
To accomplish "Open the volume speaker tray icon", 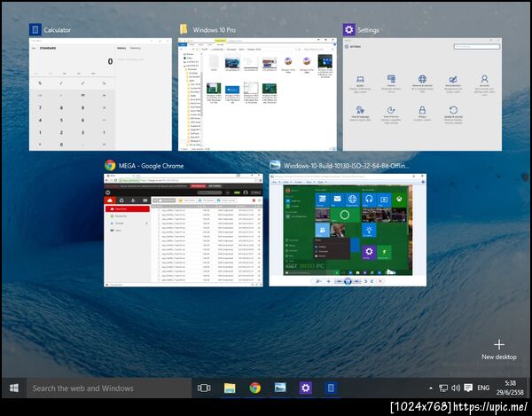I will (x=456, y=389).
